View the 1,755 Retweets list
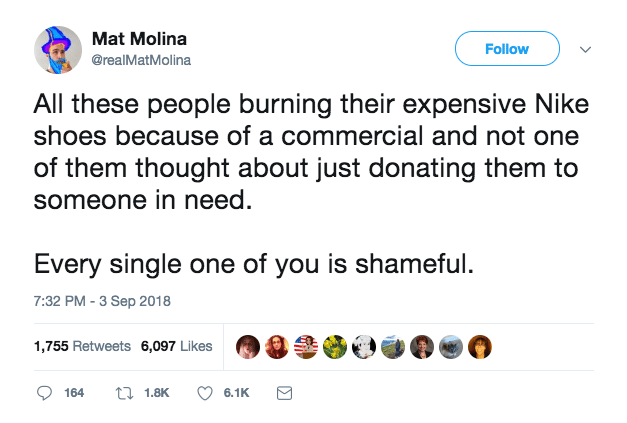The height and width of the screenshot is (423, 627). 82,346
